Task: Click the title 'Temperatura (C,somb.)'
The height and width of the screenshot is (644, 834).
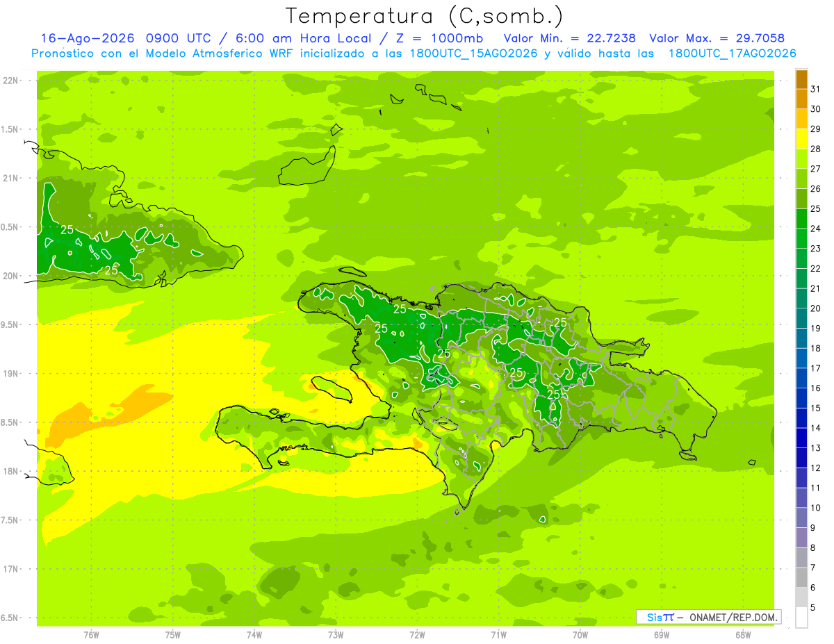Action: (x=424, y=16)
